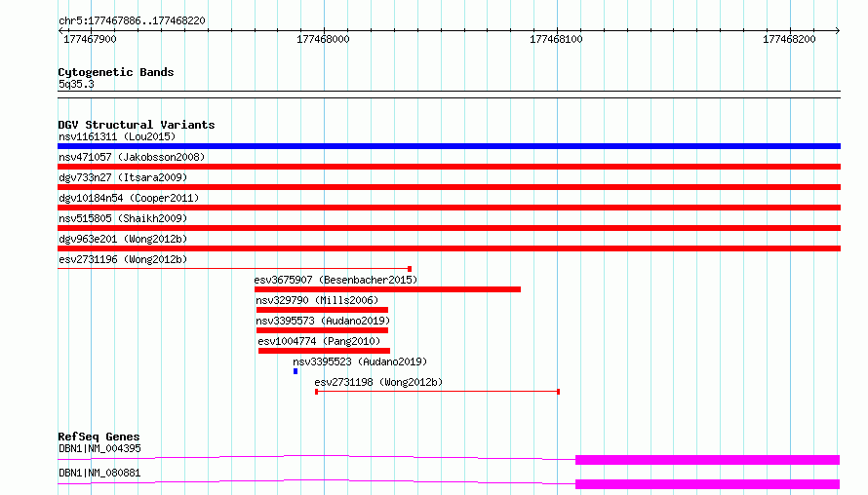Select the 5q35.3 band label

pyautogui.click(x=76, y=84)
